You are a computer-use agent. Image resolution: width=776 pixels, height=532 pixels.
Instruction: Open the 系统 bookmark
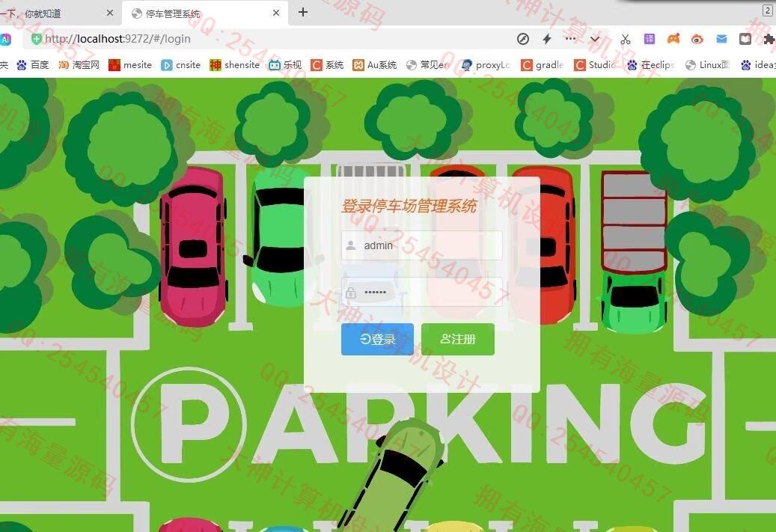(327, 65)
